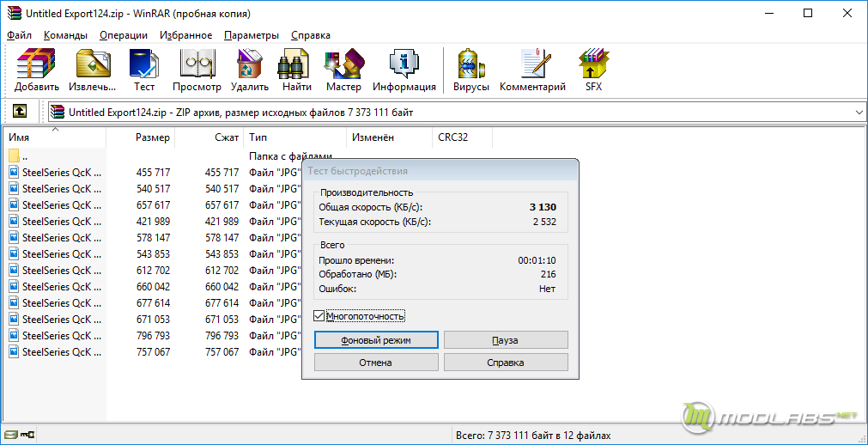Open the Избранное menu
868x445 pixels.
[x=186, y=35]
